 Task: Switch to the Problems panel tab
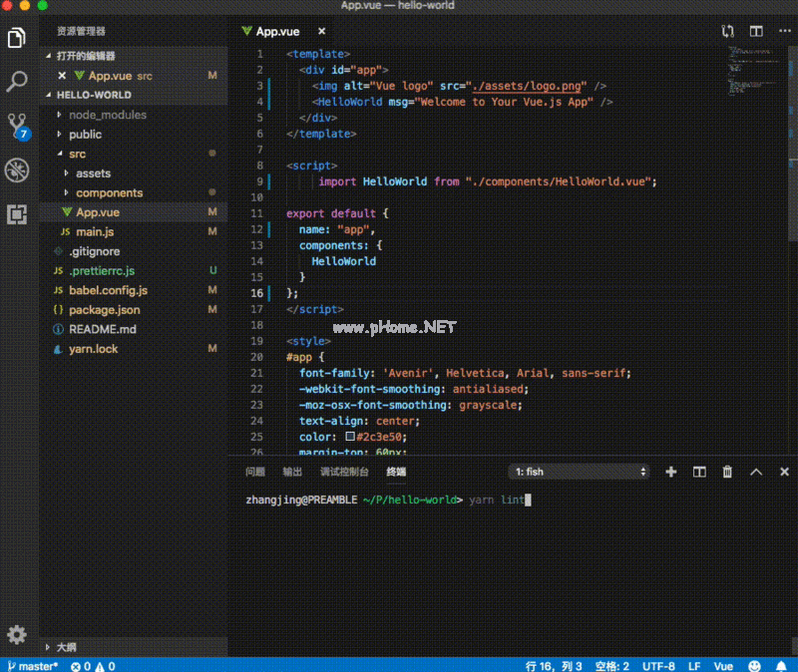(255, 472)
